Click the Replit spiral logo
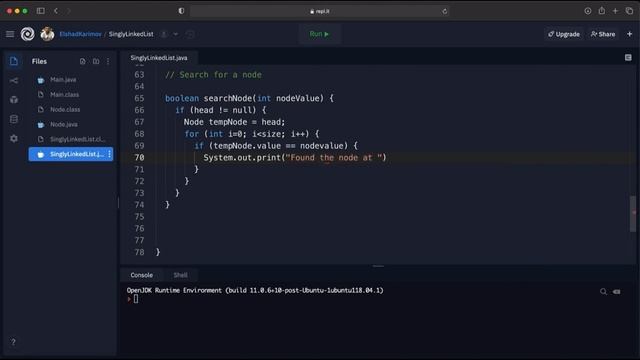The width and height of the screenshot is (640, 360). click(28, 34)
